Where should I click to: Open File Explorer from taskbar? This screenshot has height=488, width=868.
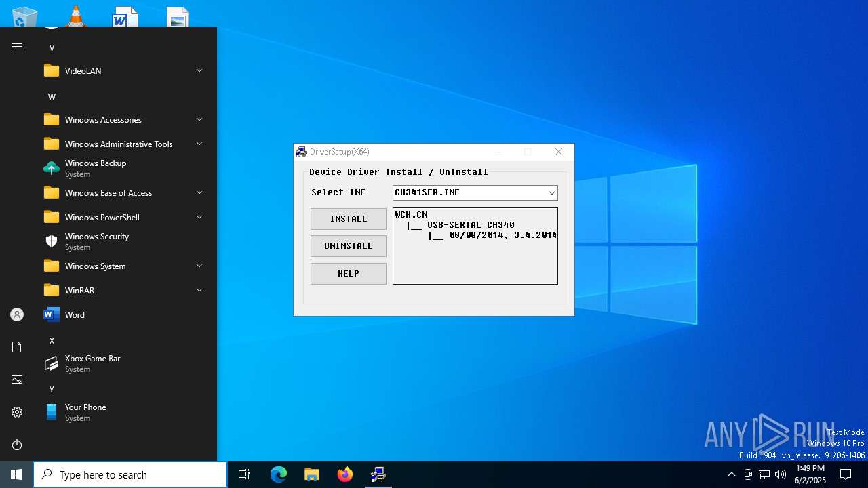(312, 474)
